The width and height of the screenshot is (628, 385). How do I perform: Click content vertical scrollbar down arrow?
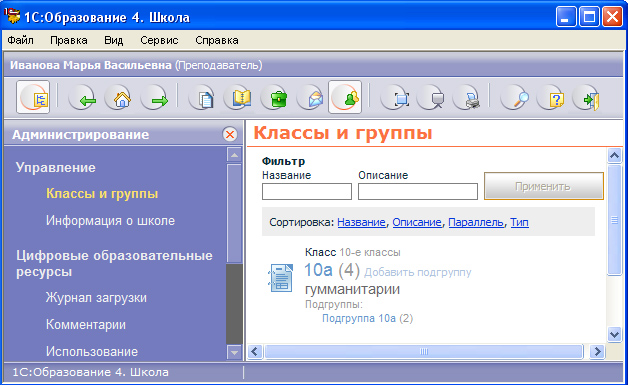pos(614,334)
